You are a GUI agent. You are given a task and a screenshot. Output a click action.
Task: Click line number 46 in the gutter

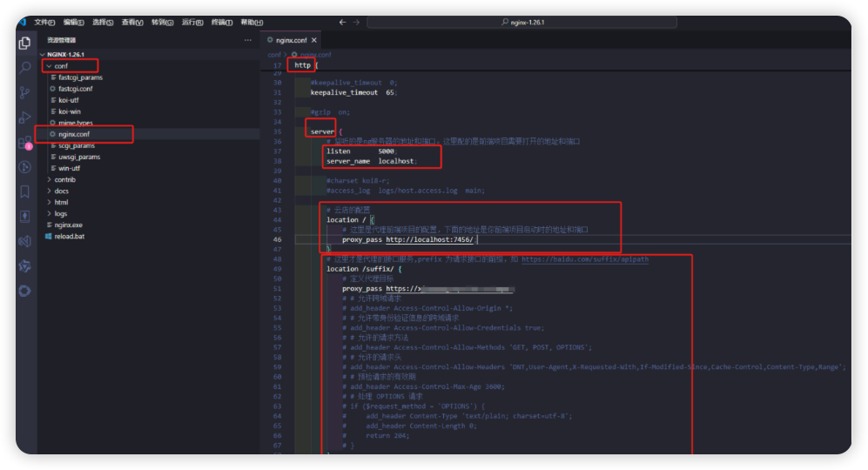(277, 239)
